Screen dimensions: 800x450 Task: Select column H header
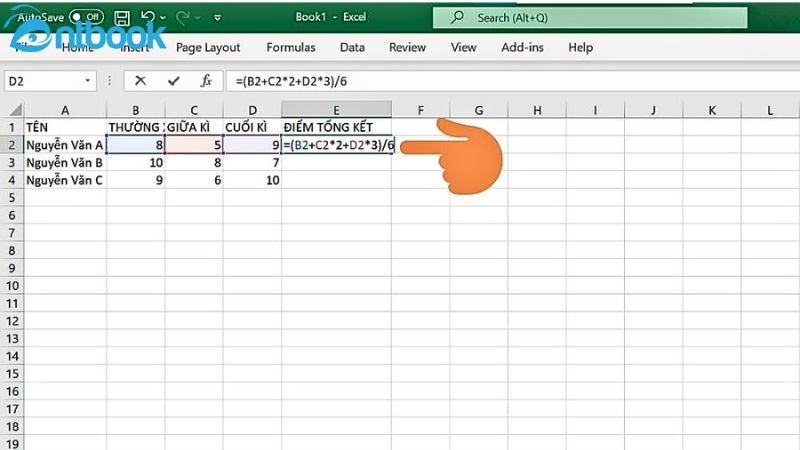(x=537, y=110)
